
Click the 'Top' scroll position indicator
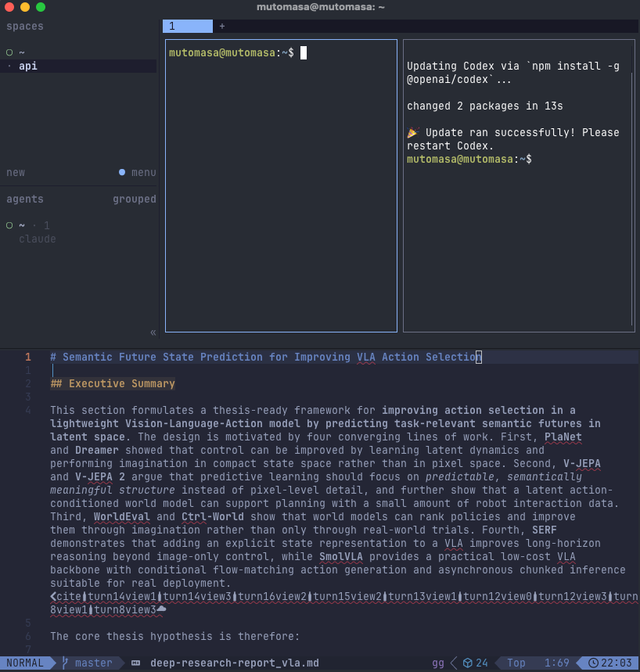(516, 663)
